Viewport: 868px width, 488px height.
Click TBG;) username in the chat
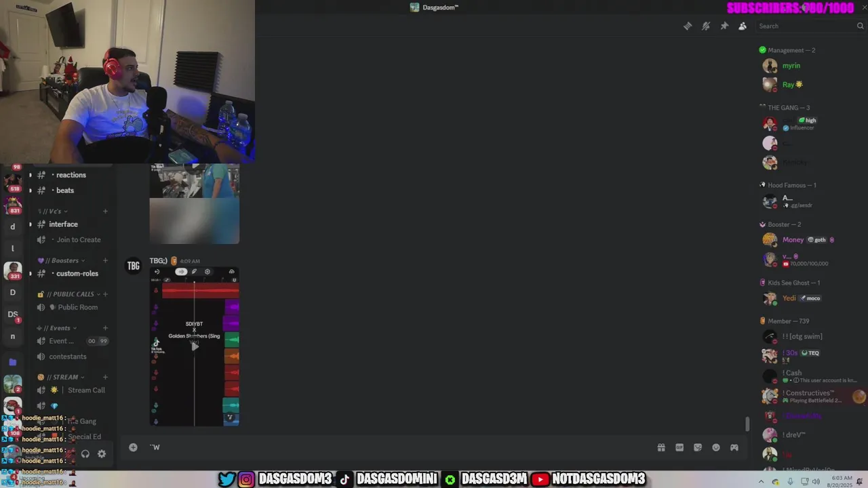tap(158, 261)
